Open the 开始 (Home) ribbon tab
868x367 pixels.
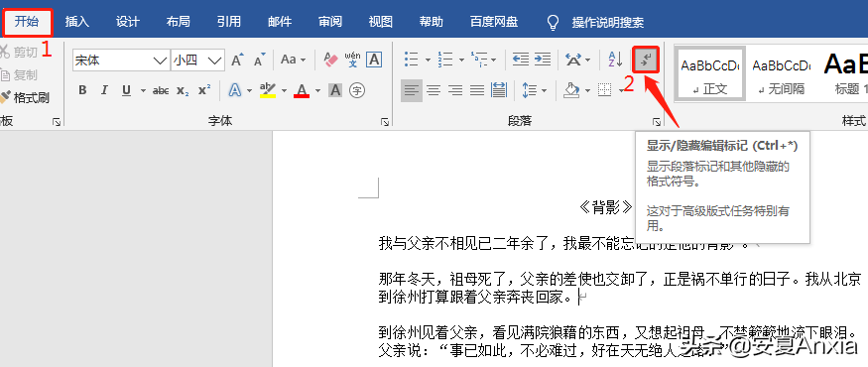pos(27,22)
